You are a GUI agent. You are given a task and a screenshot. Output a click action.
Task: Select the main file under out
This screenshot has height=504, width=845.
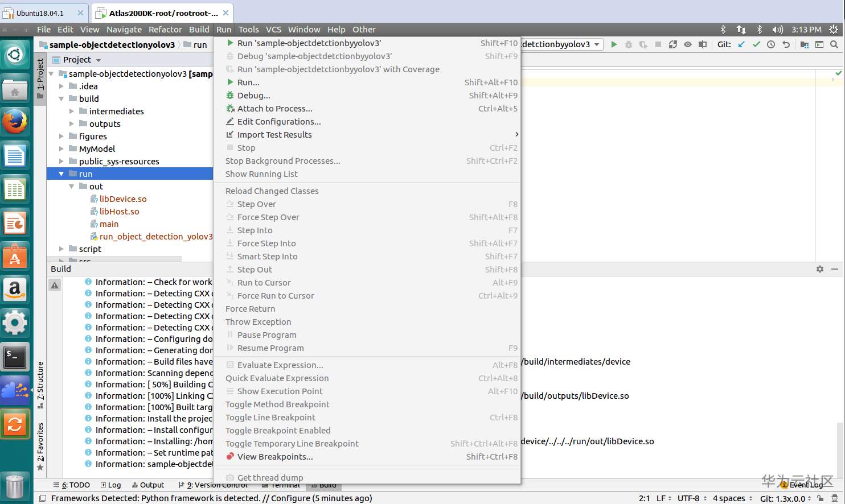pos(109,224)
